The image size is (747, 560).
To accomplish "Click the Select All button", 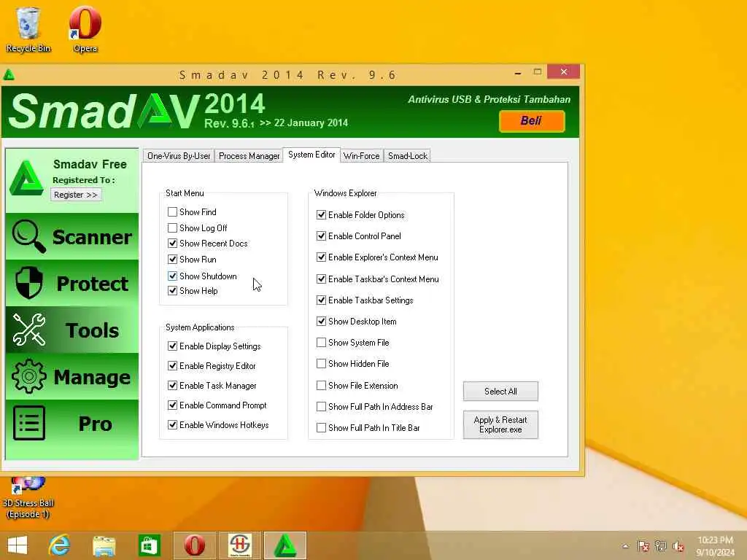I will [500, 392].
